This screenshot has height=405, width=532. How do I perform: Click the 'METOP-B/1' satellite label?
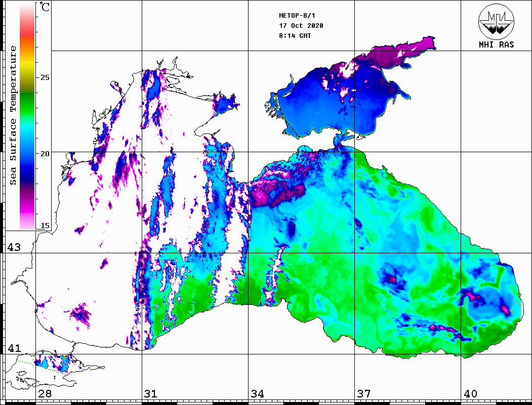point(297,16)
